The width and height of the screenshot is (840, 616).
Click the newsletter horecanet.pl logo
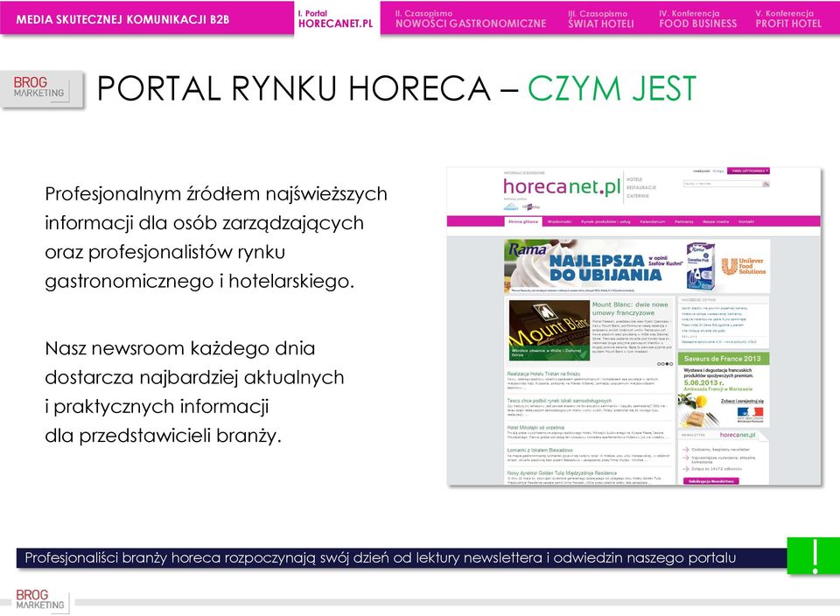pos(737,435)
